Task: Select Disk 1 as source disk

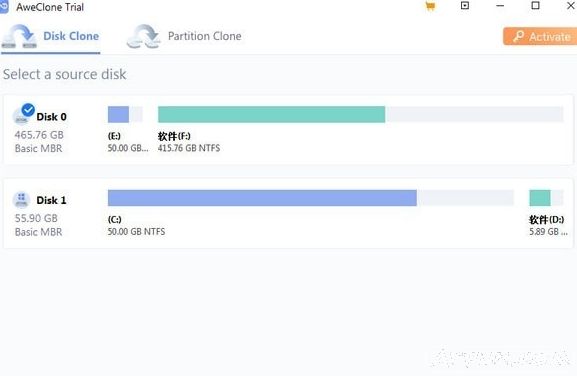Action: (288, 213)
